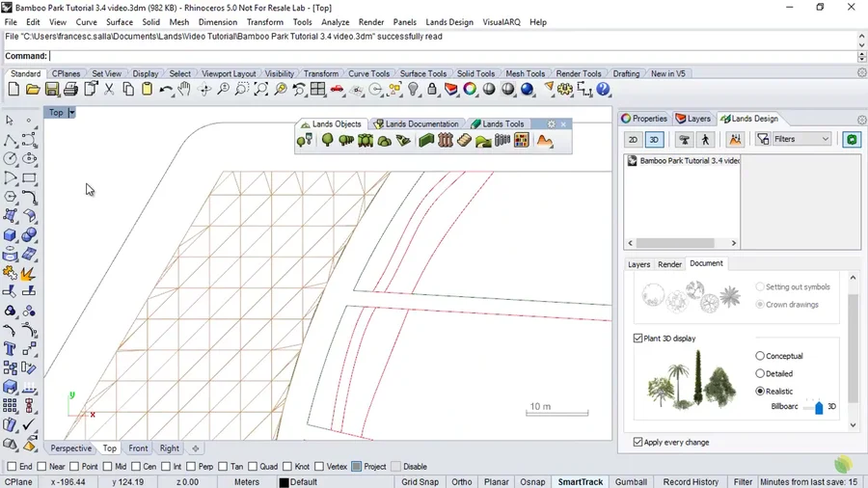Click Record History in status bar
Viewport: 868px width, 488px height.
tap(691, 482)
